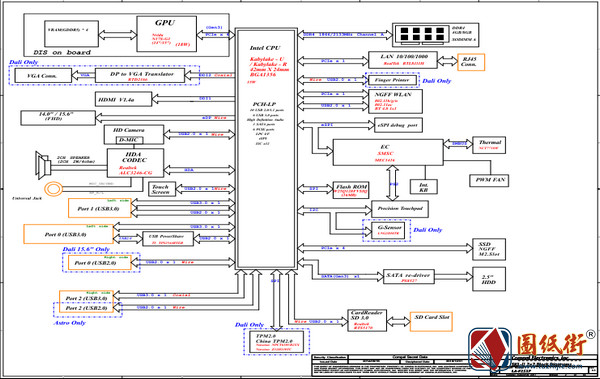Select the Intel CPU block
This screenshot has height=379, width=600.
point(266,149)
